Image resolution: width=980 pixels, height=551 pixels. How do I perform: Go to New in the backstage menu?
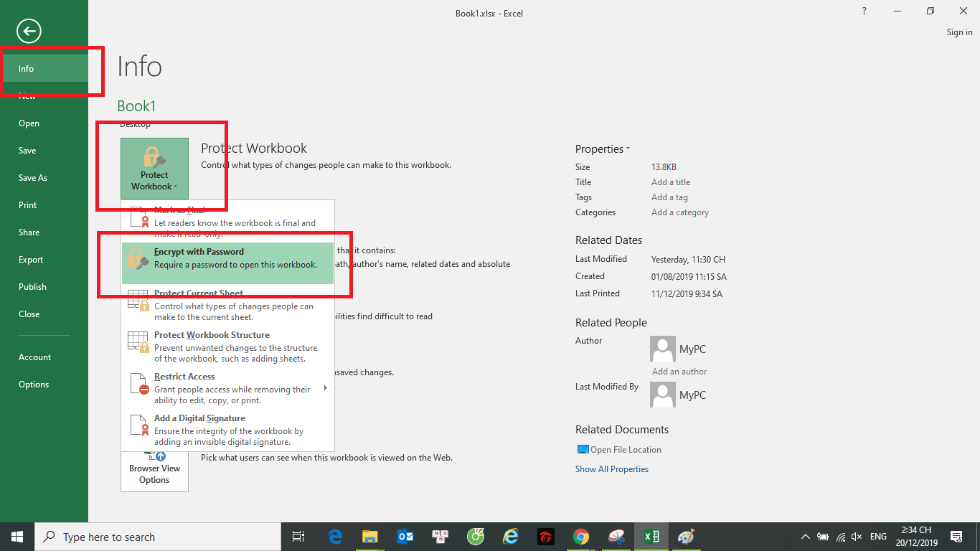click(x=44, y=96)
